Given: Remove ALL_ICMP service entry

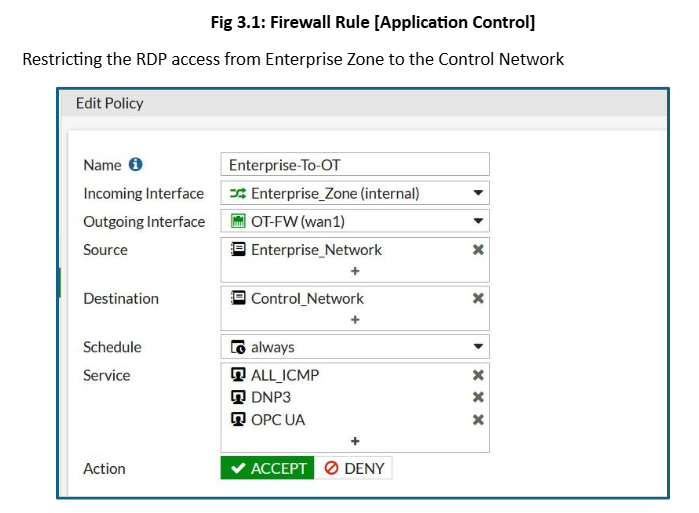Looking at the screenshot, I should click(478, 375).
